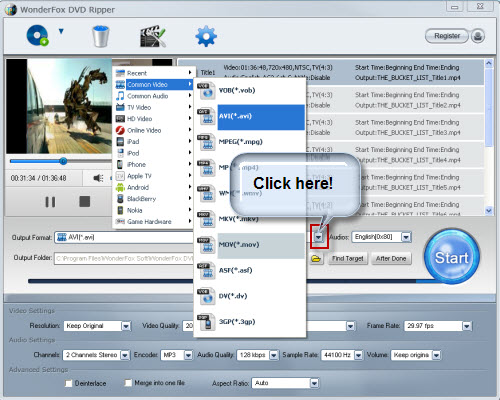This screenshot has height=400, width=500.
Task: Open the Channels 2 Channels Stereo dropdown
Action: (x=125, y=355)
